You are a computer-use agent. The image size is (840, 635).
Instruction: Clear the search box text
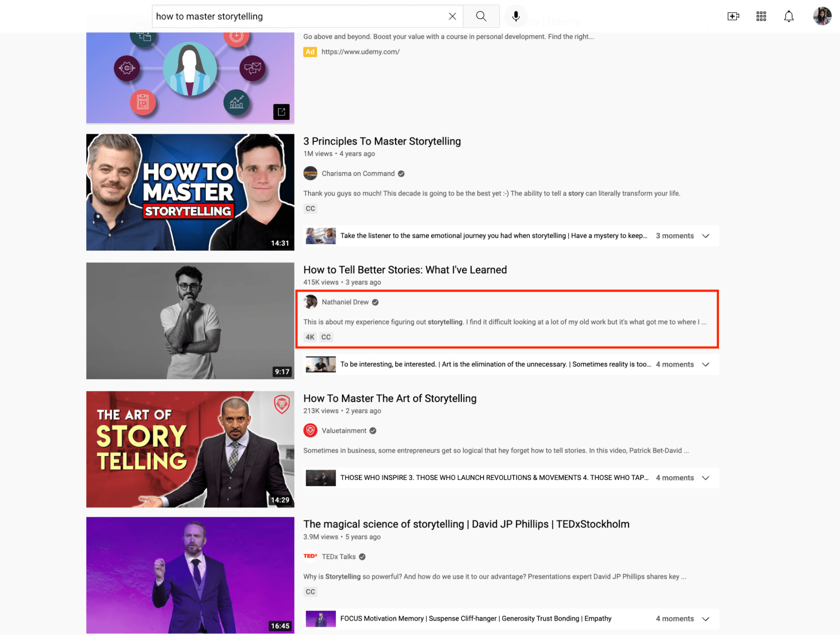click(x=452, y=16)
